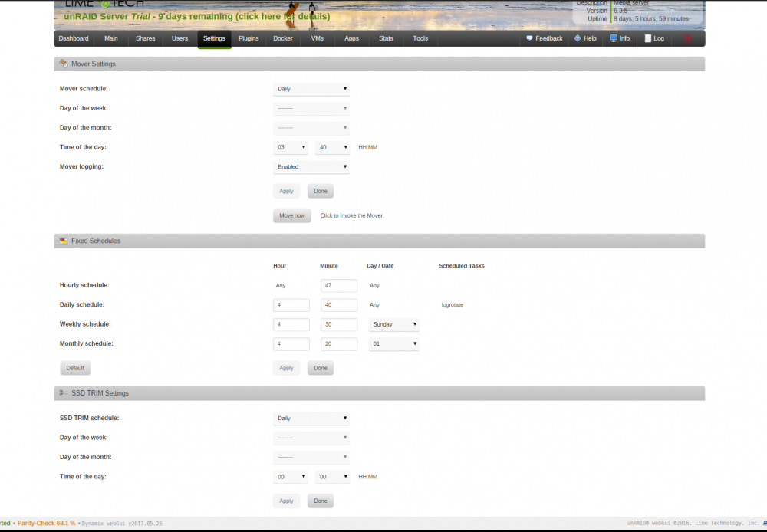The width and height of the screenshot is (767, 532).
Task: Click the logrotate scheduled task text
Action: (453, 305)
